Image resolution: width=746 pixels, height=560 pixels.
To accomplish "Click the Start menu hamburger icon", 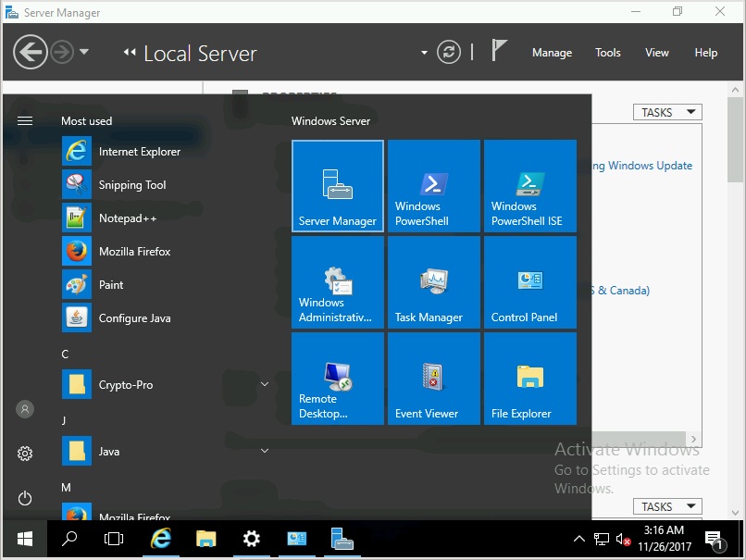I will coord(25,121).
